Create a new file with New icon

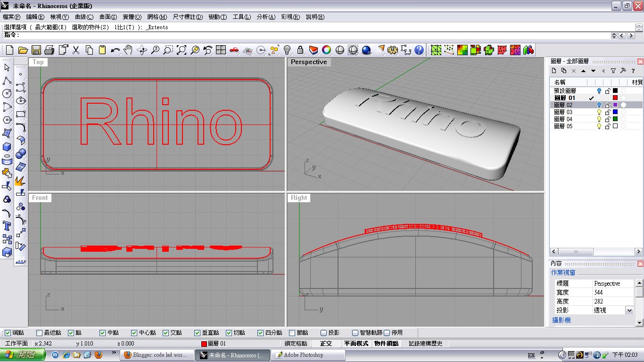9,50
